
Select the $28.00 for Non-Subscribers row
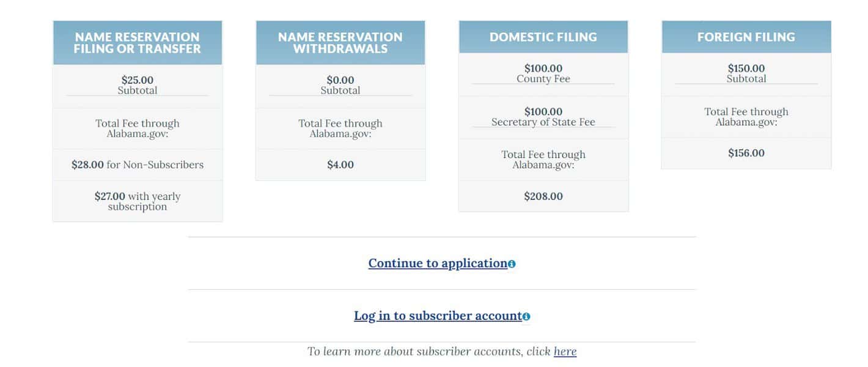[x=138, y=165]
